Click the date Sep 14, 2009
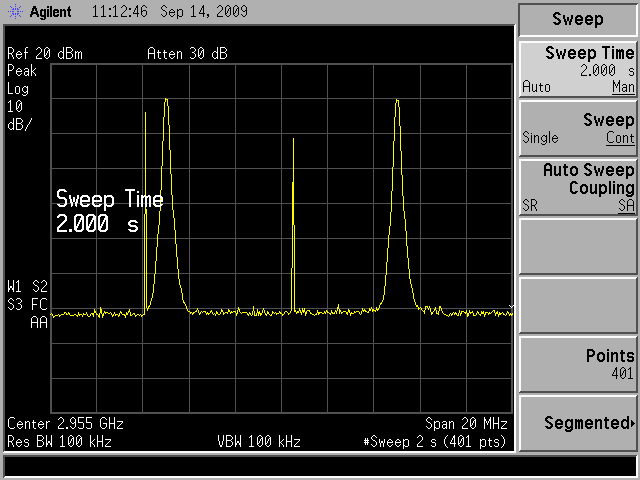 pyautogui.click(x=204, y=11)
